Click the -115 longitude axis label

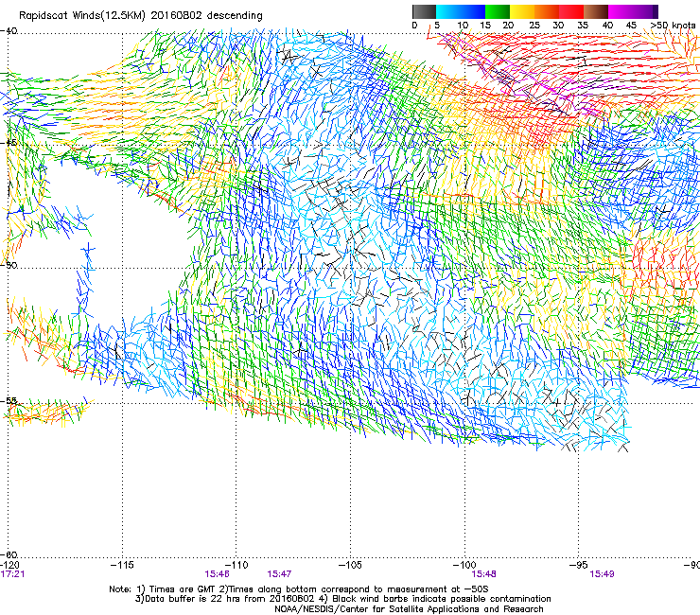[x=122, y=565]
